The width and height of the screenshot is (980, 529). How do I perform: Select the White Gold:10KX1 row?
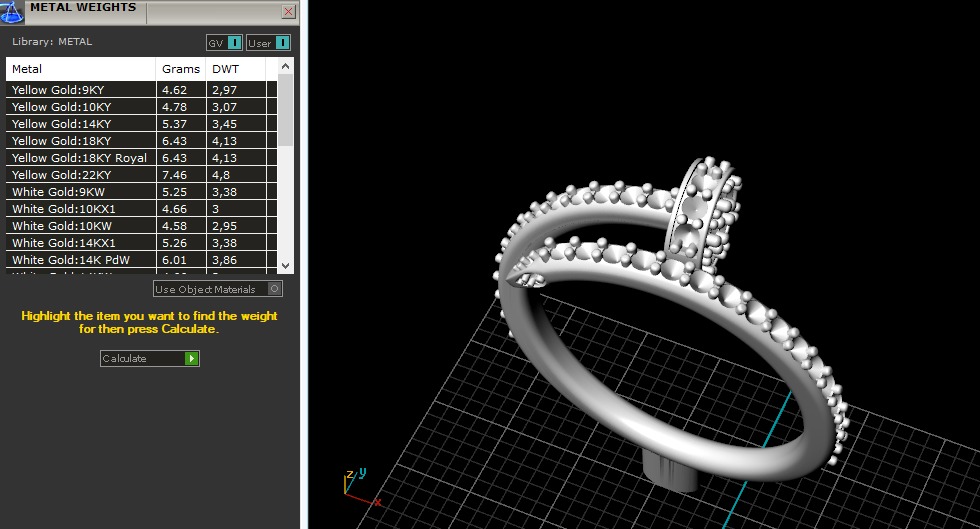pyautogui.click(x=141, y=208)
